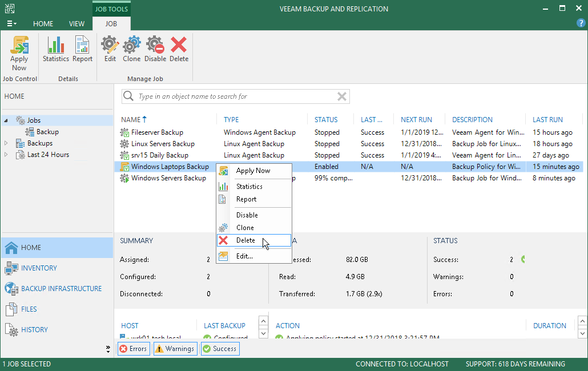The width and height of the screenshot is (588, 371).
Task: Clear the search box with X
Action: point(341,96)
